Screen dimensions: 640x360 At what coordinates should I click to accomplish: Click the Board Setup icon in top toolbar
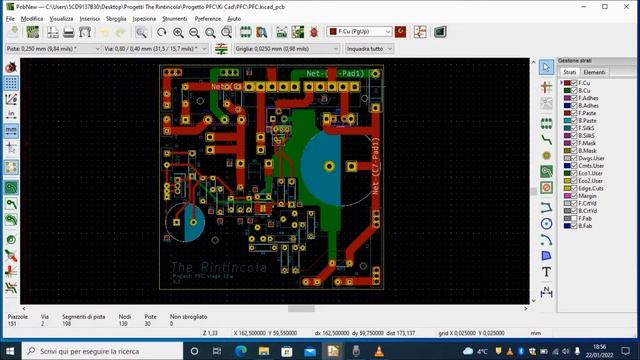pos(33,32)
